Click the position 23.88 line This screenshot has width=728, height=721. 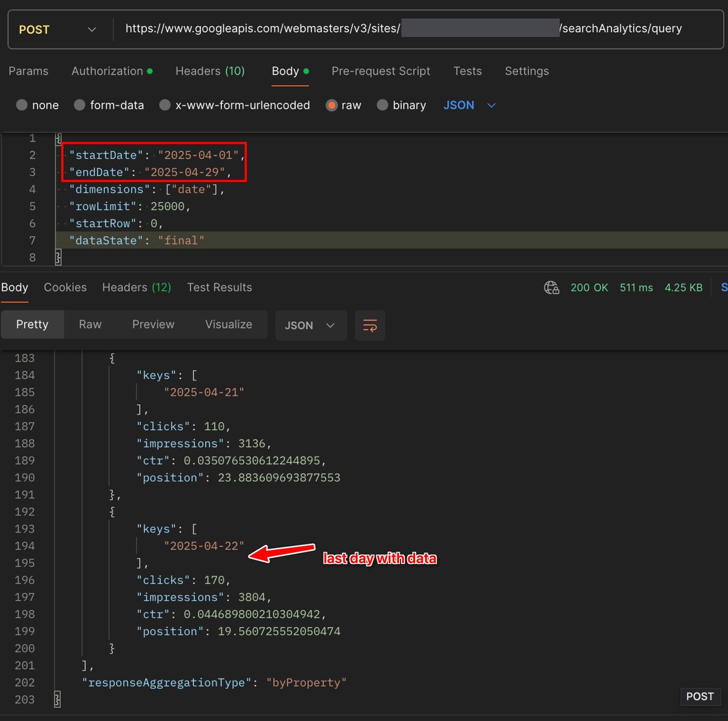pos(238,478)
